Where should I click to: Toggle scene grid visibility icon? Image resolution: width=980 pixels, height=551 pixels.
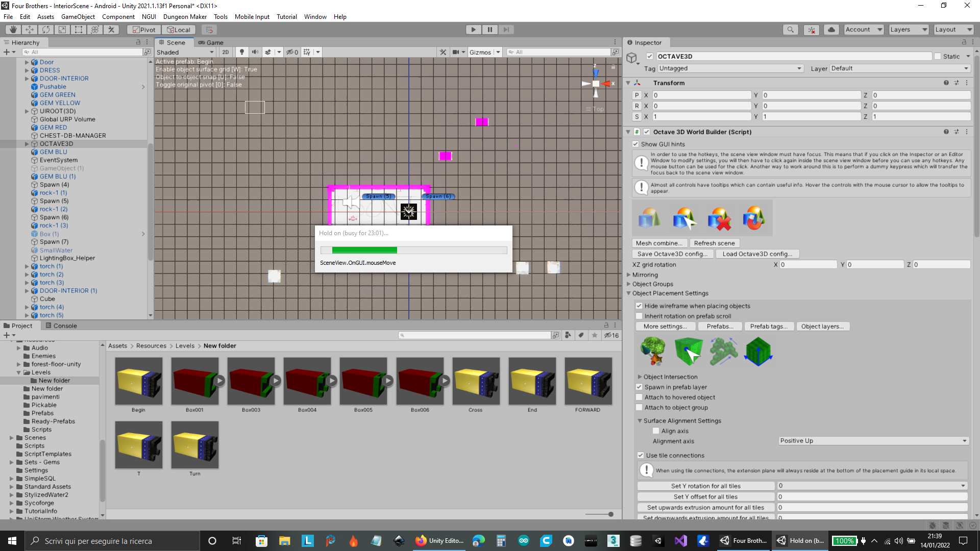click(x=307, y=52)
